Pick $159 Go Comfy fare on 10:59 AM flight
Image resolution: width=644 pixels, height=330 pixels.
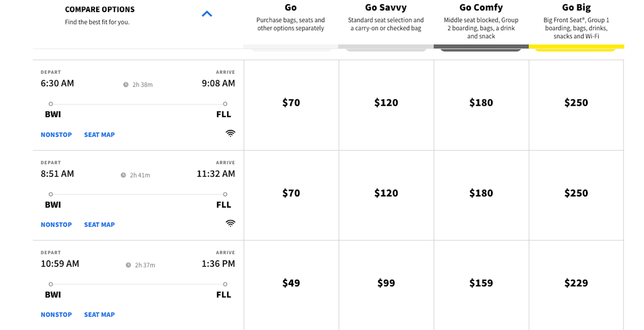[481, 283]
